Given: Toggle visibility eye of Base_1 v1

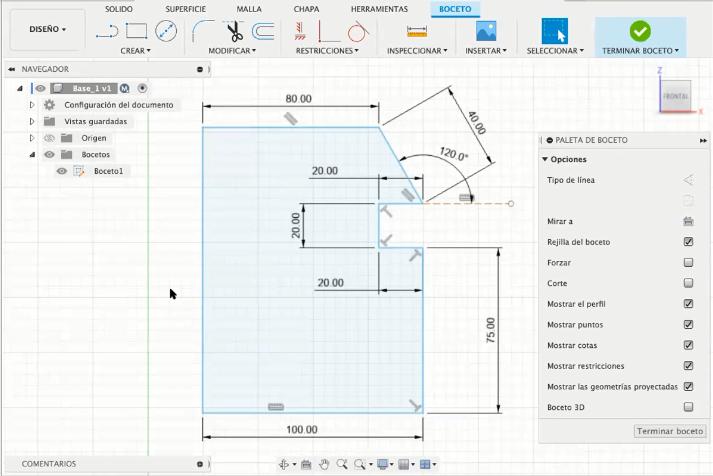Looking at the screenshot, I should click(x=40, y=88).
